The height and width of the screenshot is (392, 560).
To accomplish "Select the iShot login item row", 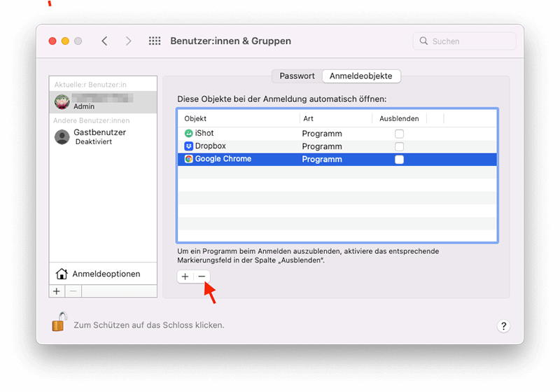I will pos(337,134).
